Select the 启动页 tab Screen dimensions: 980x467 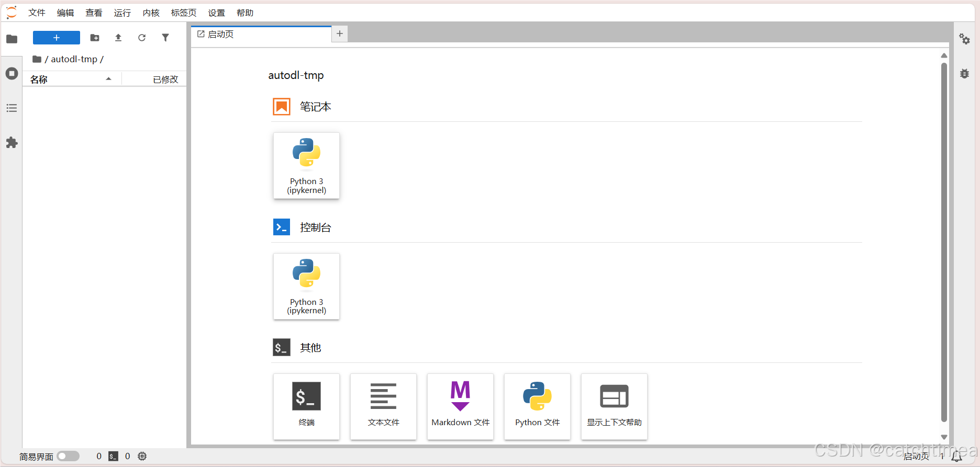[261, 34]
